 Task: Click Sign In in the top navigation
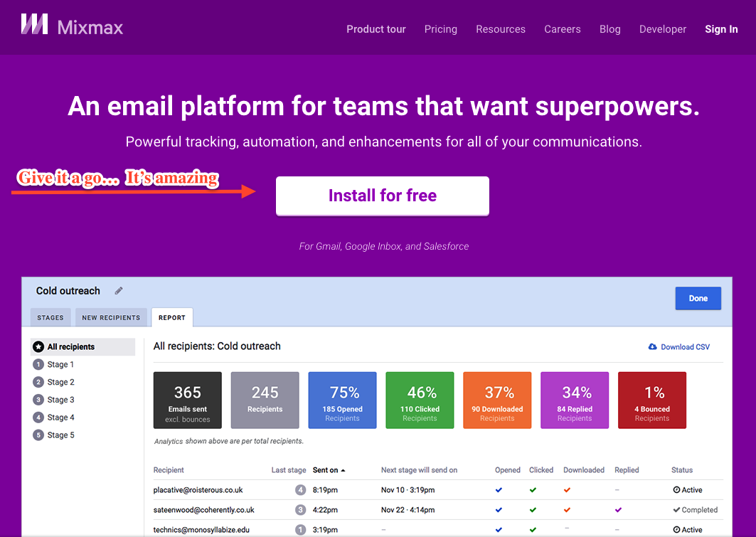721,29
